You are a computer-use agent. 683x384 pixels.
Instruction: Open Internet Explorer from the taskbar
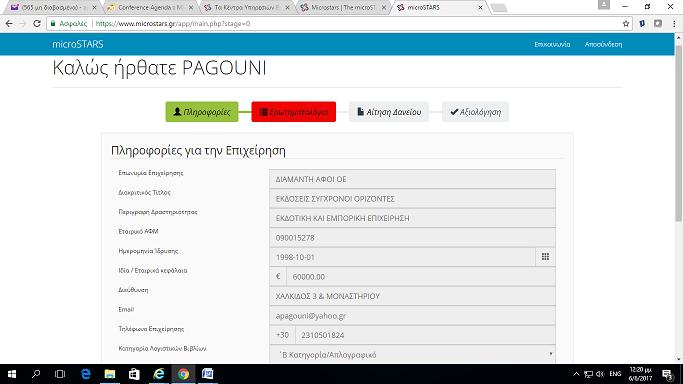pos(159,374)
